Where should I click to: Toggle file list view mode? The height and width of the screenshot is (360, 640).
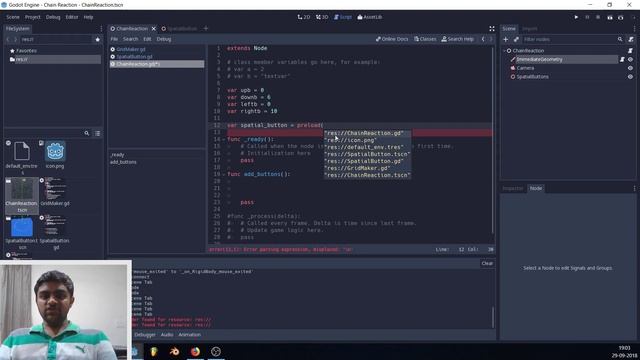pos(98,133)
